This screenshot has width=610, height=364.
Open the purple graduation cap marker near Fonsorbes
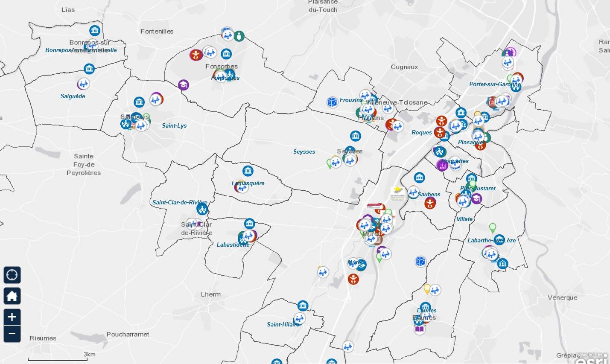click(x=184, y=85)
